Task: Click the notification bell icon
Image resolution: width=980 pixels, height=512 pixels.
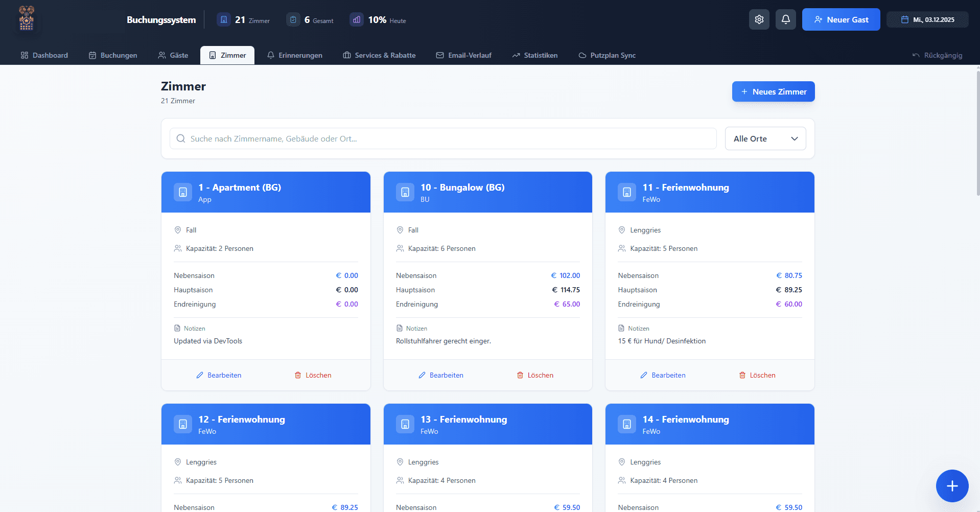Action: pyautogui.click(x=785, y=19)
